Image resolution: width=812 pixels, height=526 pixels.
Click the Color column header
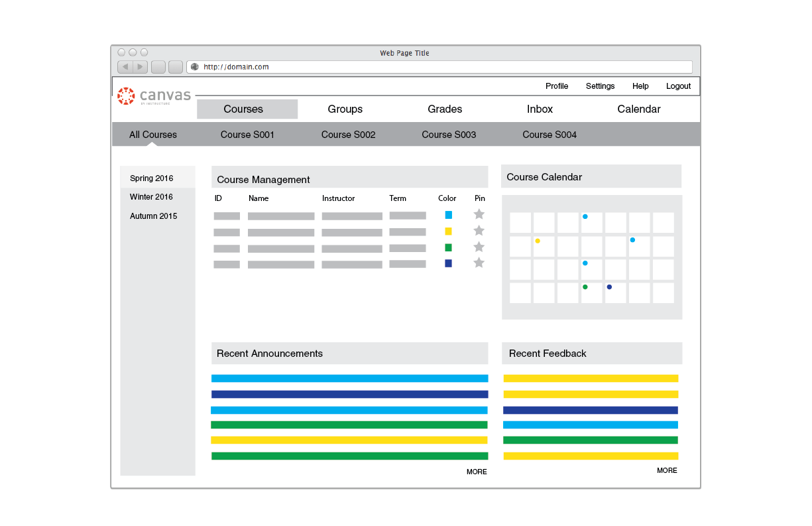[447, 198]
